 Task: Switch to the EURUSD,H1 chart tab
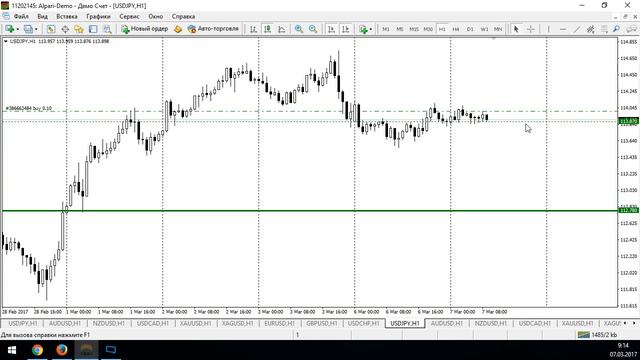[280, 323]
